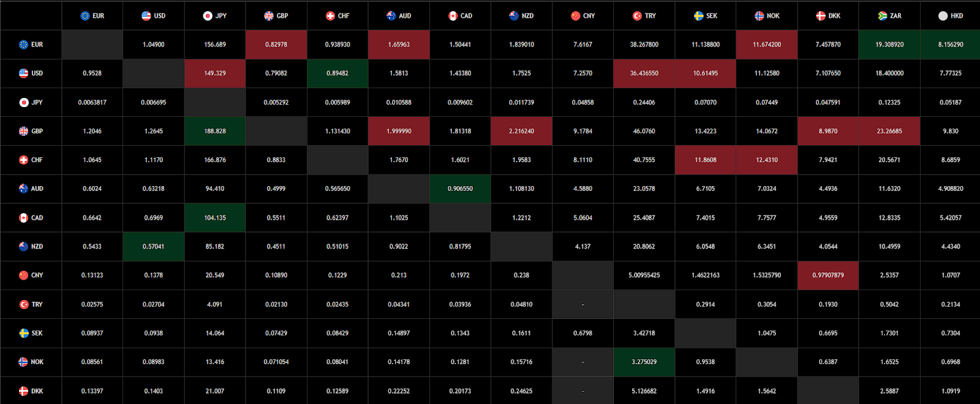Click the Japanese flag in the top header row
This screenshot has height=404, width=980.
208,16
